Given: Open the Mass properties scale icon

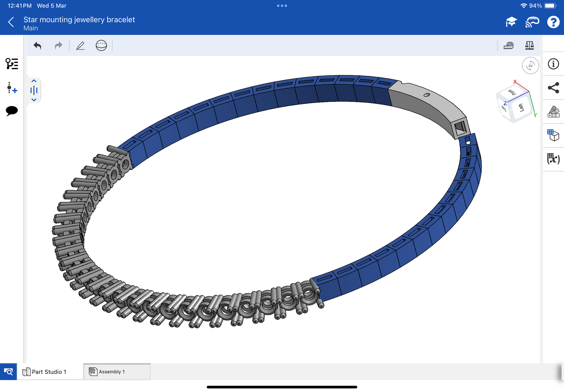Looking at the screenshot, I should (529, 46).
